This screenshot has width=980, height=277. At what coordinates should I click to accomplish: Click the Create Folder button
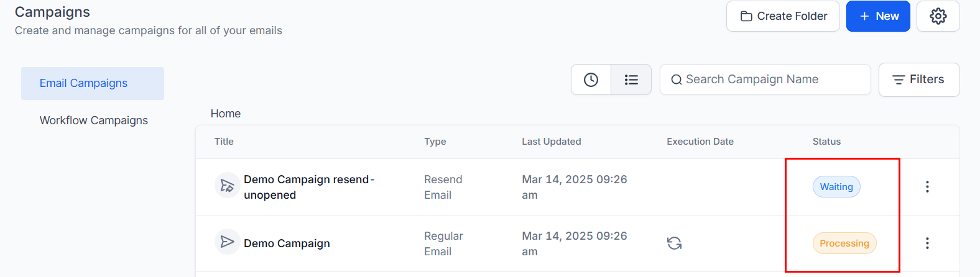(x=783, y=16)
